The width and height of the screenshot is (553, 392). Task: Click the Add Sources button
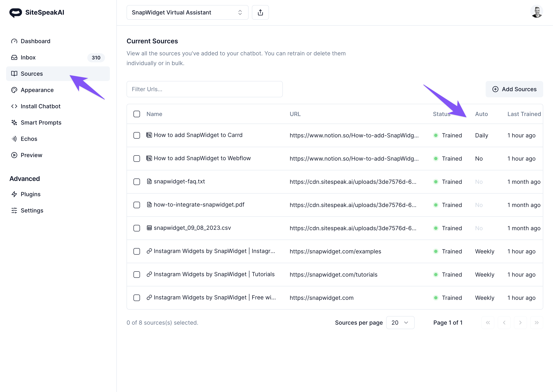click(x=514, y=89)
